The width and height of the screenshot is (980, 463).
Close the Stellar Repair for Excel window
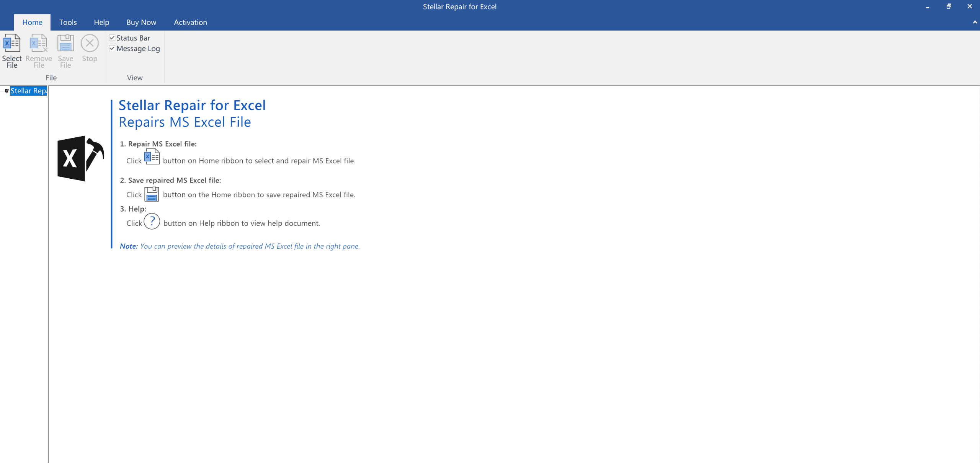tap(970, 7)
